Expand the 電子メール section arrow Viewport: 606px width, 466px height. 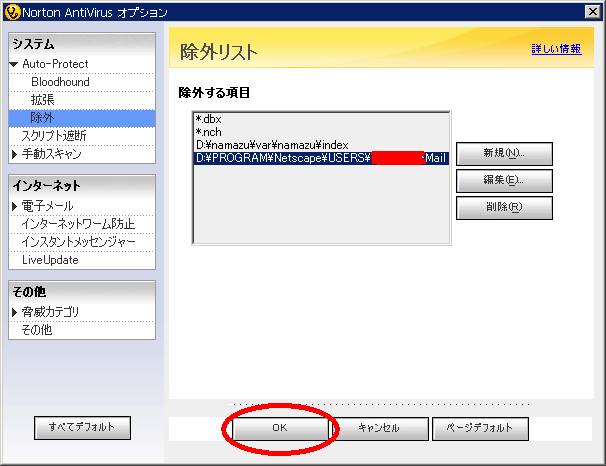pyautogui.click(x=14, y=206)
